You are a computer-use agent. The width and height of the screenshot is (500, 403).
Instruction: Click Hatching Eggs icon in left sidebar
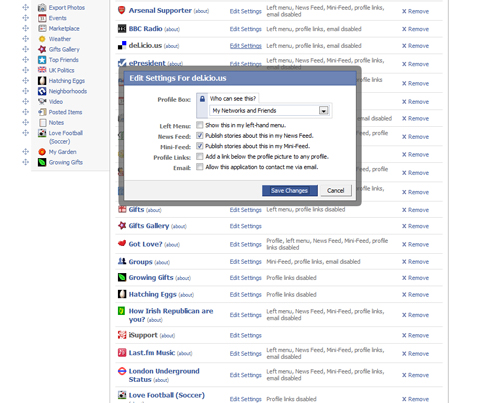coord(42,81)
